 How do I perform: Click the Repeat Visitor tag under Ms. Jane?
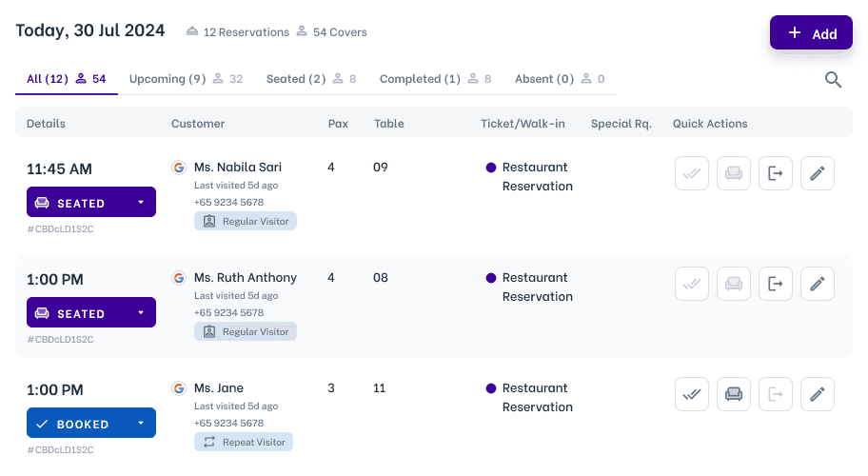(244, 442)
